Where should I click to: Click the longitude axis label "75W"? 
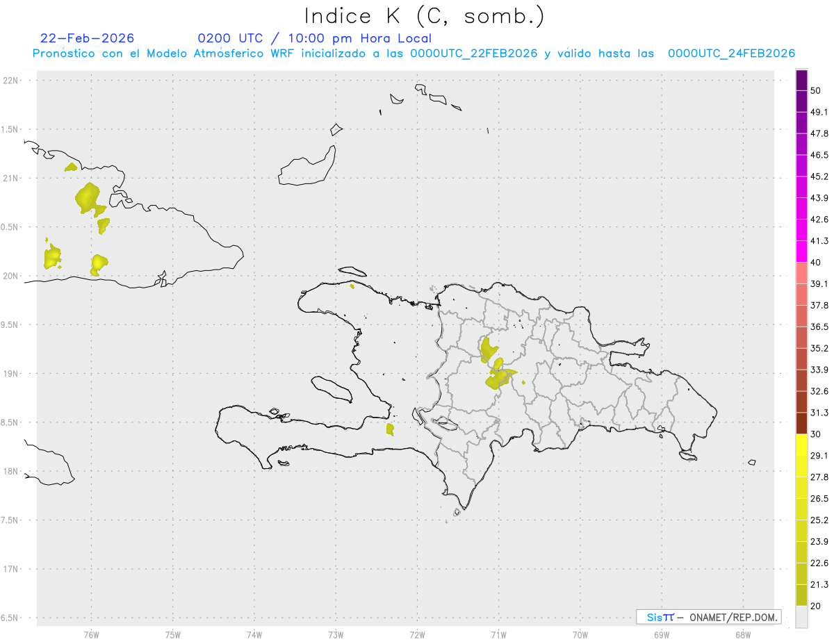tap(173, 635)
